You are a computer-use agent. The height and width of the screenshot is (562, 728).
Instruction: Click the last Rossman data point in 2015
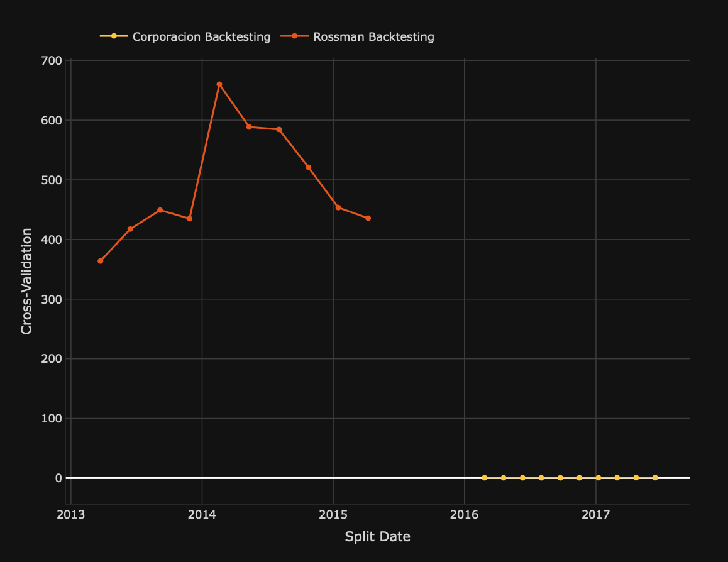(368, 217)
